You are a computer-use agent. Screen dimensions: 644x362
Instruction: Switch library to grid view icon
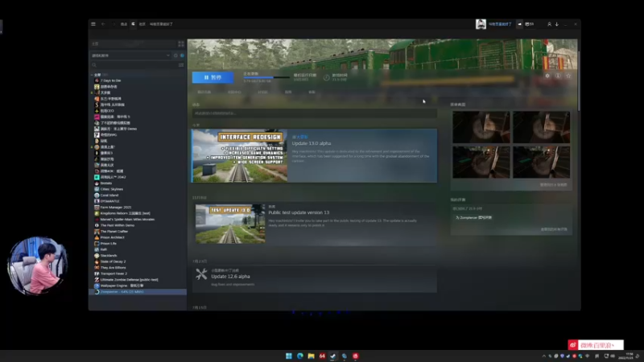point(180,43)
